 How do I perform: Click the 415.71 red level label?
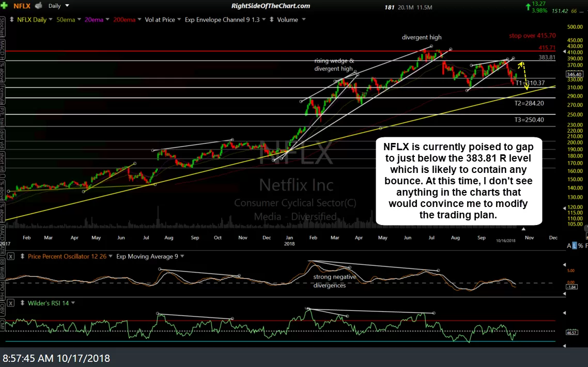[x=547, y=48]
